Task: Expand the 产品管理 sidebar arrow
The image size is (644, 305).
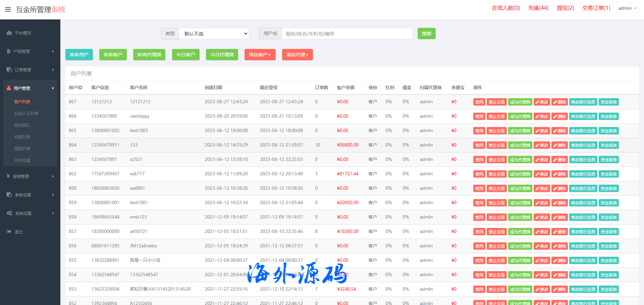Action: click(x=53, y=51)
